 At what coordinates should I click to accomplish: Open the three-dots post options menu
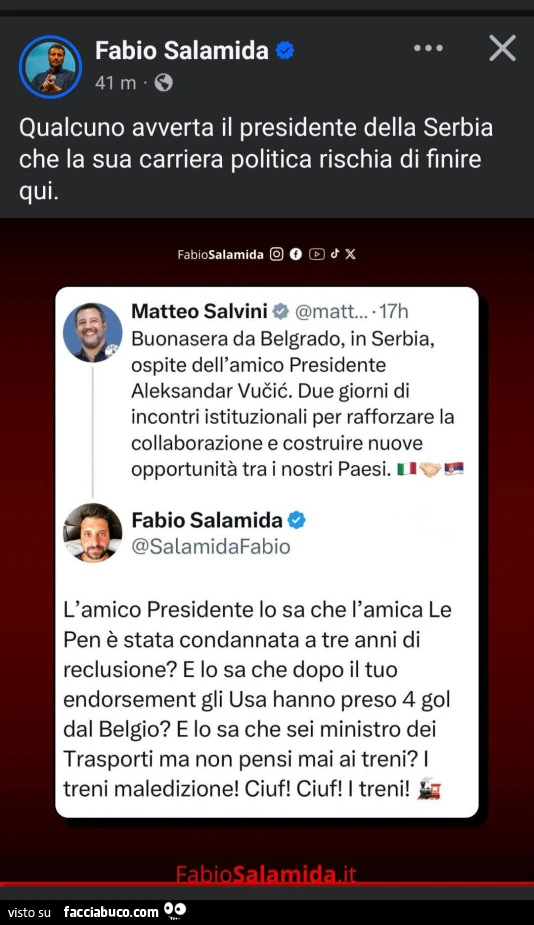pos(428,48)
